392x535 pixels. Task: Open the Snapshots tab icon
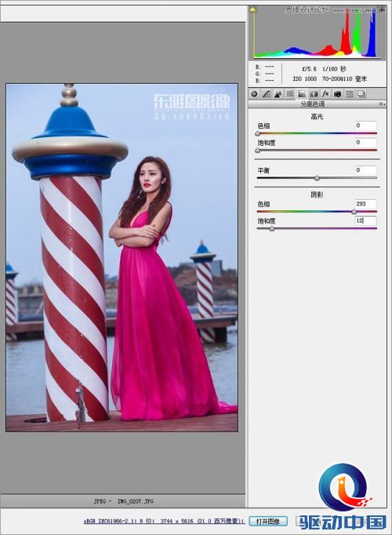pos(361,94)
